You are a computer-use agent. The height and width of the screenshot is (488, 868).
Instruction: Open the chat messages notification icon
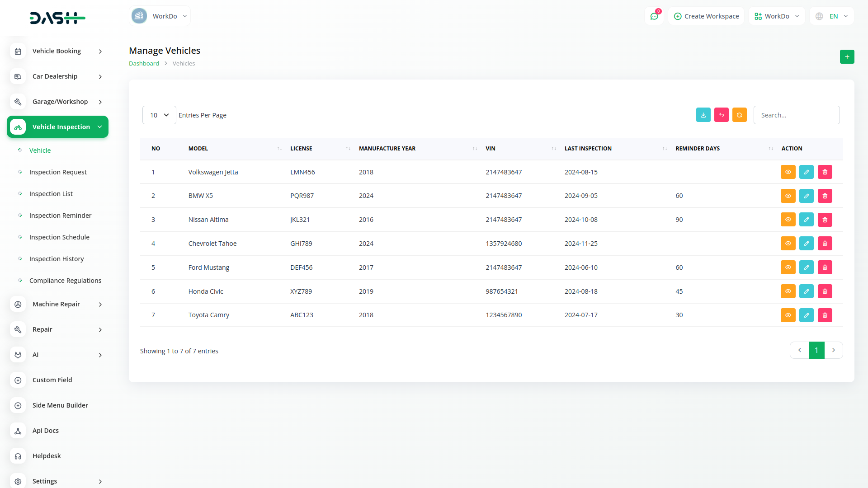point(654,16)
